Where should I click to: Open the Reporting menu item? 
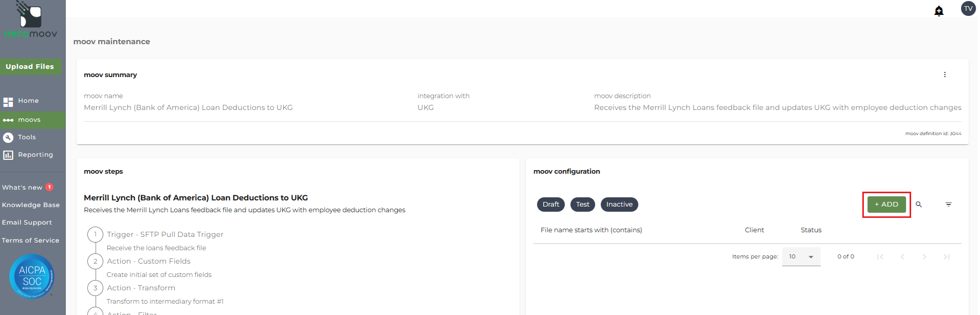35,155
